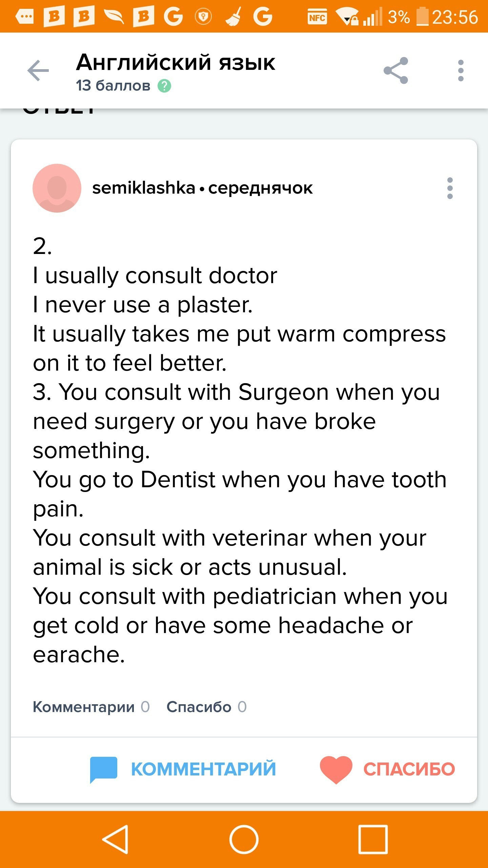Open the Спасибо 0 counter

[x=206, y=707]
